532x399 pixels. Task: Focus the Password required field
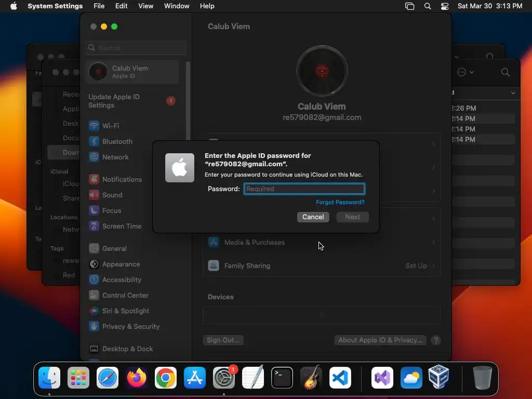coord(304,189)
